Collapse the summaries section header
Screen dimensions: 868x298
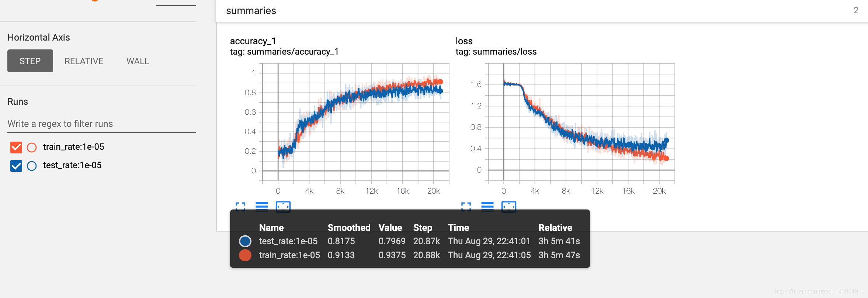(542, 11)
